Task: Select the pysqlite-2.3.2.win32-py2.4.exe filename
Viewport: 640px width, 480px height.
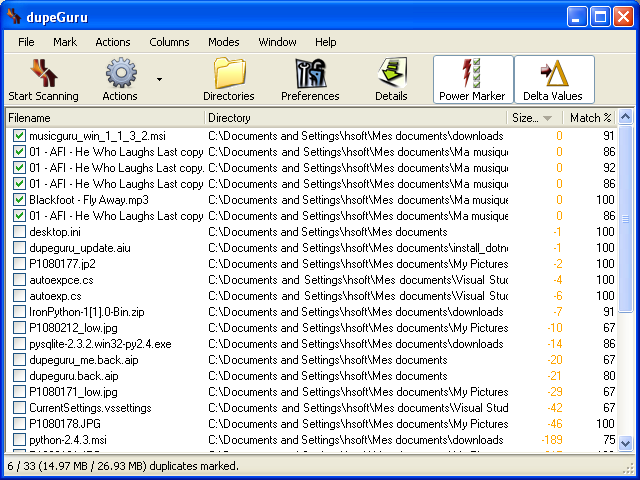Action: click(100, 344)
